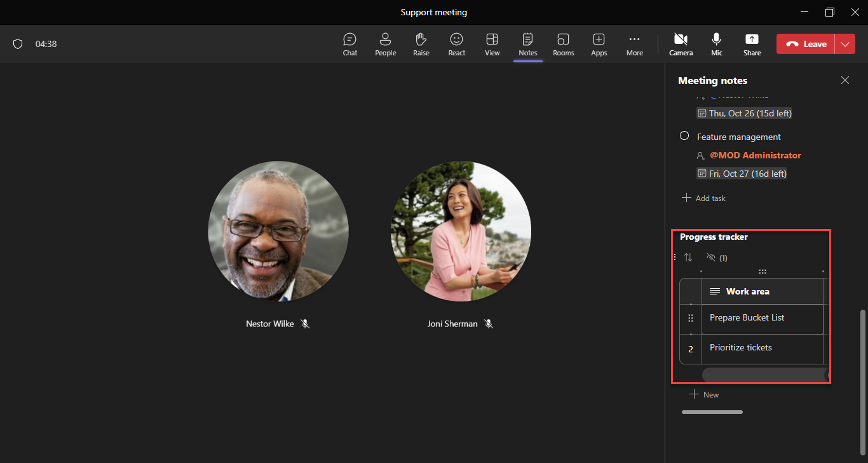Click the meeting security shield icon
Image resolution: width=868 pixels, height=463 pixels.
[18, 43]
